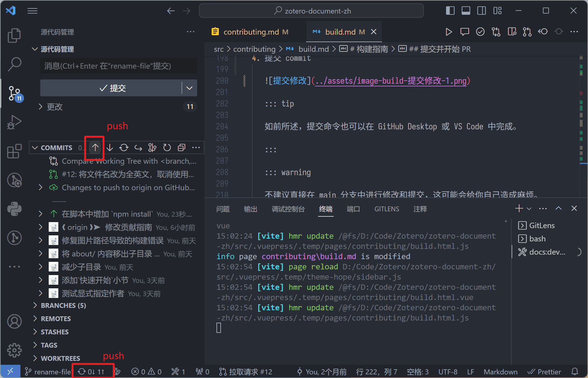The image size is (588, 378).
Task: Select the Python icon in the activity bar
Action: 14,209
